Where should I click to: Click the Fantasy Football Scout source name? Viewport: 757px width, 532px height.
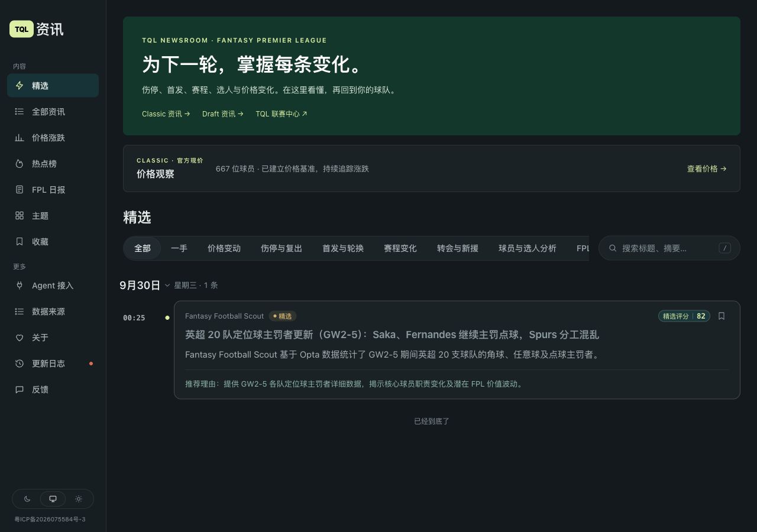(x=225, y=316)
